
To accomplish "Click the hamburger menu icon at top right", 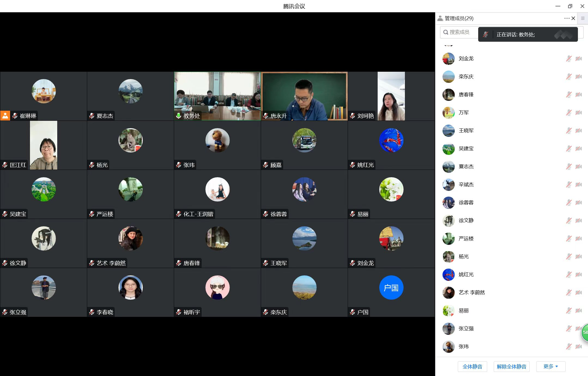I will [583, 18].
